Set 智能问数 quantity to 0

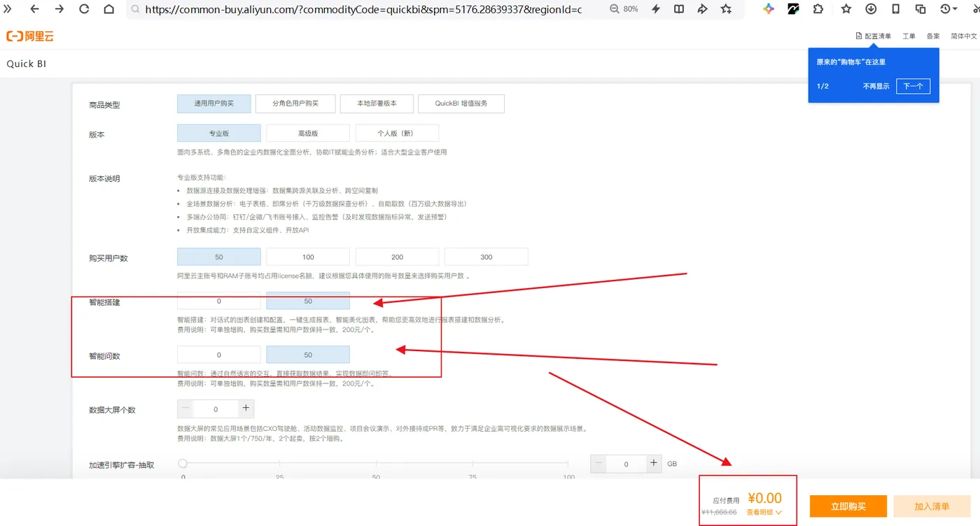click(219, 355)
